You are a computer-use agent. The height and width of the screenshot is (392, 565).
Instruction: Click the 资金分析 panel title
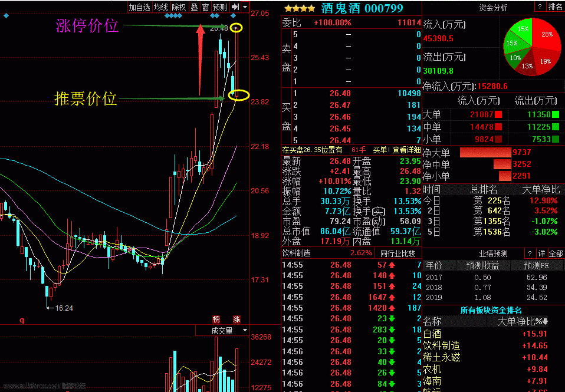coord(493,8)
